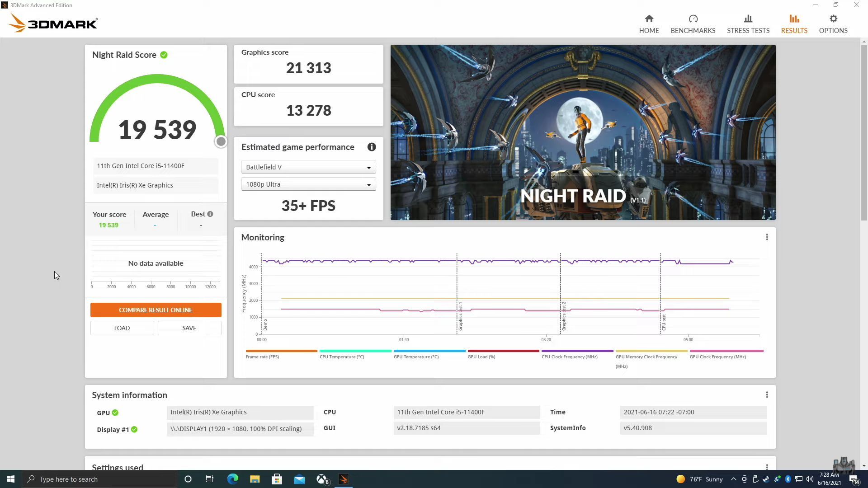Click the Graphics score value 21 313

tap(308, 68)
